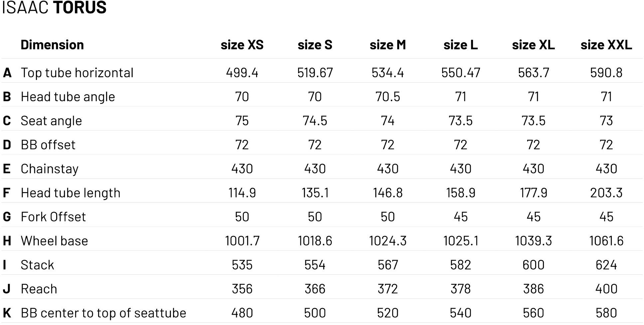Click the Chainstay row label
The height and width of the screenshot is (325, 644).
click(x=50, y=169)
